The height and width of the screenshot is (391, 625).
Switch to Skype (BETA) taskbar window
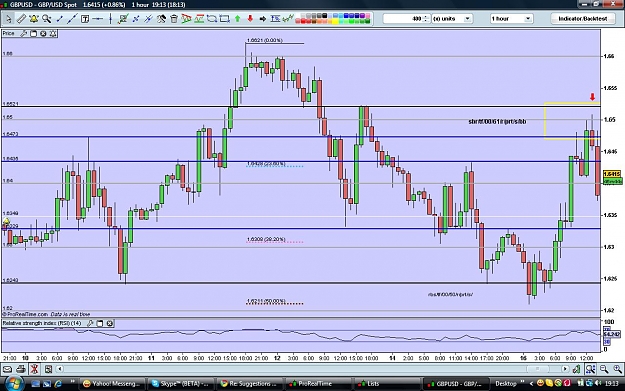(181, 384)
